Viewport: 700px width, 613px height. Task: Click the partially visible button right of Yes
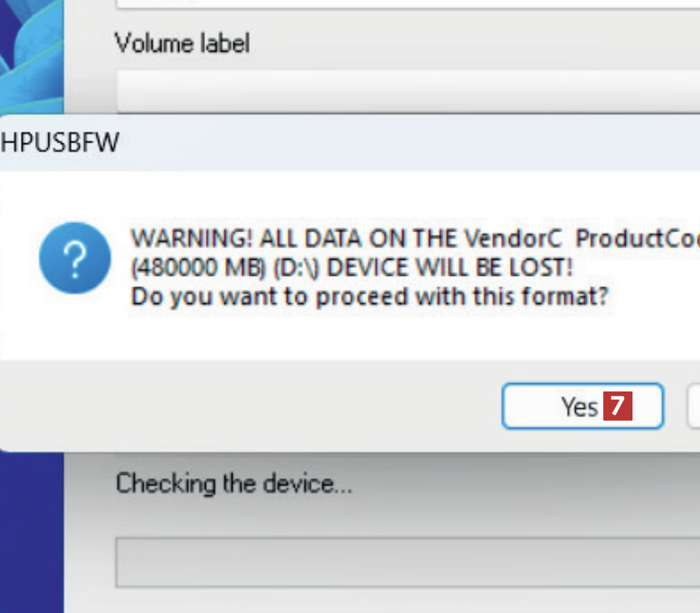(x=694, y=406)
